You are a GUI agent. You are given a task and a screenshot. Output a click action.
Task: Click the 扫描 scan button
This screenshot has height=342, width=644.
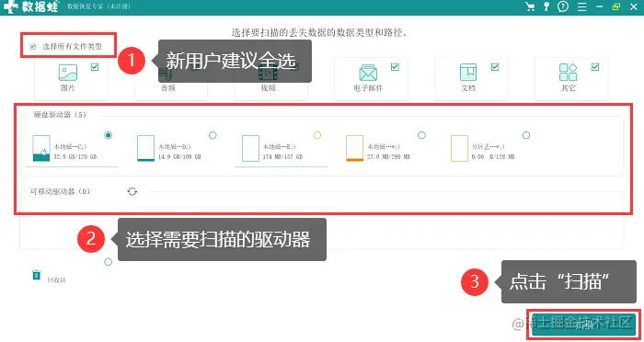pyautogui.click(x=583, y=325)
